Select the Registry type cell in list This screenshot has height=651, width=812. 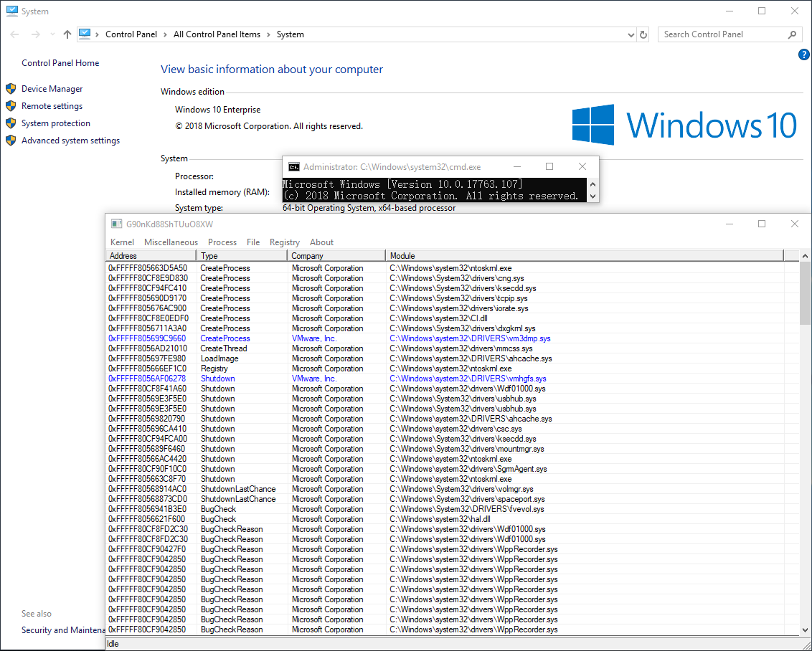pos(214,369)
